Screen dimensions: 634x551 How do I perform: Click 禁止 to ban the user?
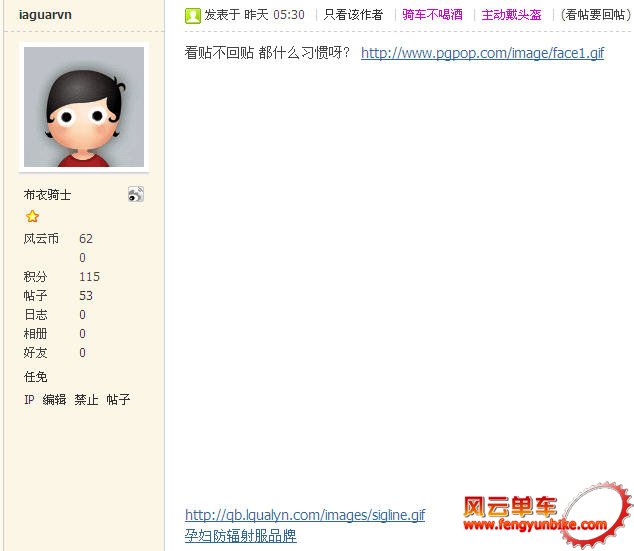(86, 400)
